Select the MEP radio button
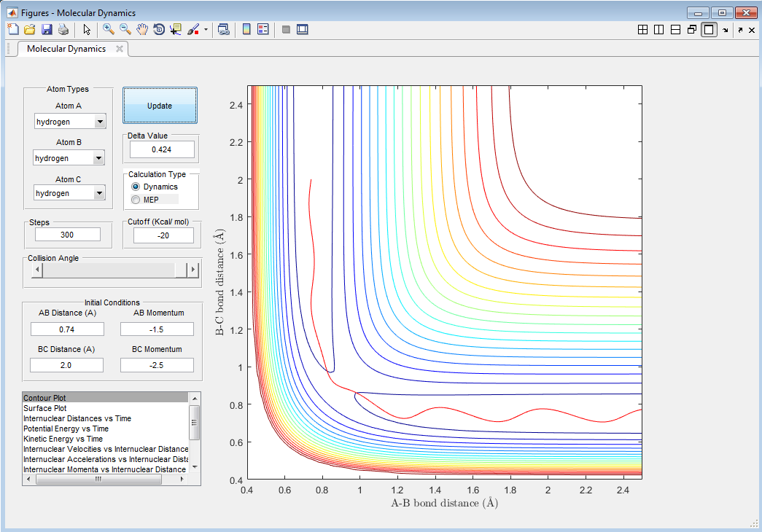This screenshot has width=762, height=532. point(136,200)
